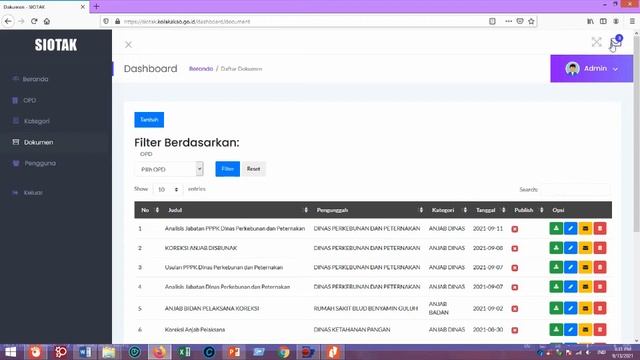The image size is (640, 360).
Task: Delete ANJAB BIDAN PELAKSANA KOREKSI document
Action: [x=600, y=308]
